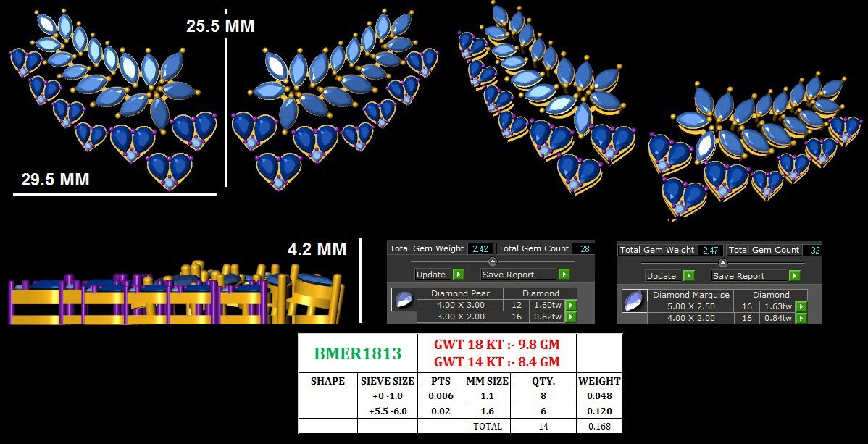The image size is (868, 444).
Task: Click the Total Gem Count value 32
Action: (x=815, y=250)
